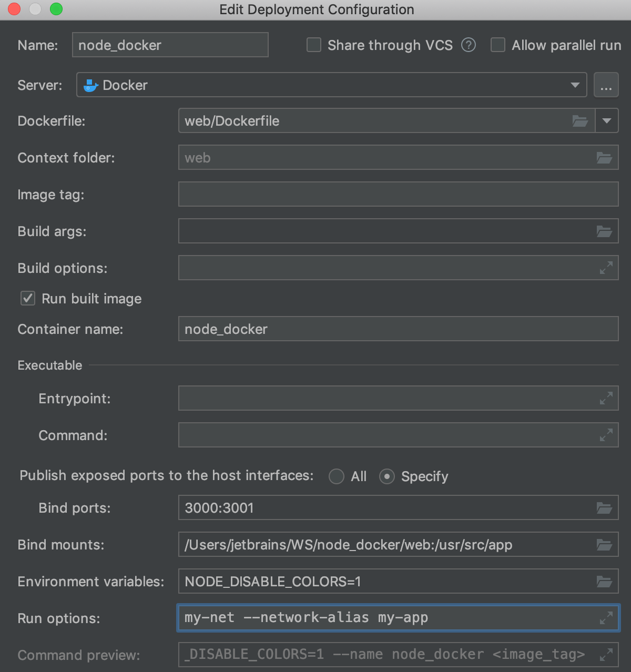The height and width of the screenshot is (672, 631).
Task: Open the Bind ports editor icon
Action: coord(604,508)
